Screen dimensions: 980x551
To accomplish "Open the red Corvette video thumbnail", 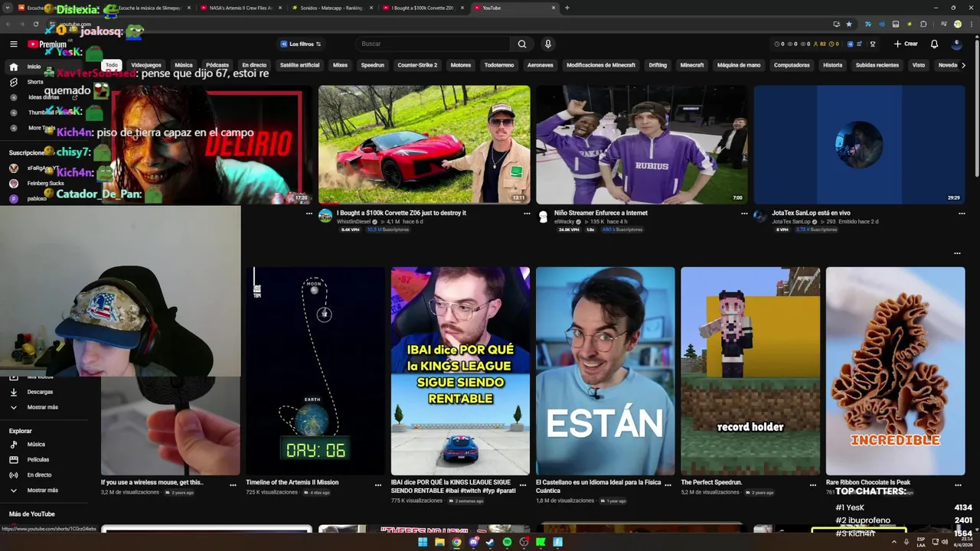I will tap(424, 145).
